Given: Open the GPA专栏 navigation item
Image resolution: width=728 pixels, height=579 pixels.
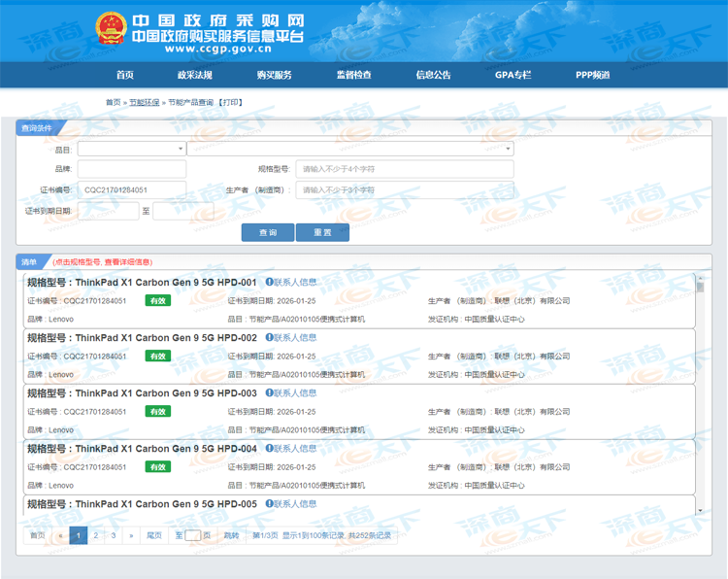Looking at the screenshot, I should coord(513,75).
